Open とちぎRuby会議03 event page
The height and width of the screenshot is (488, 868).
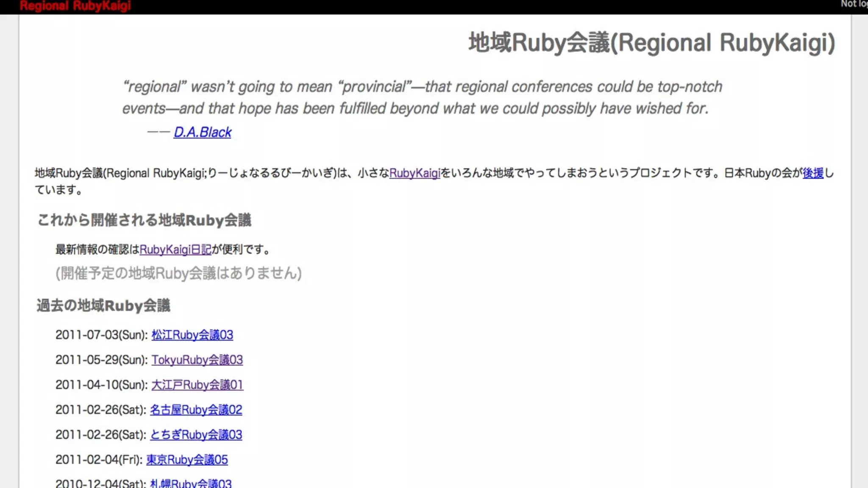click(x=196, y=435)
